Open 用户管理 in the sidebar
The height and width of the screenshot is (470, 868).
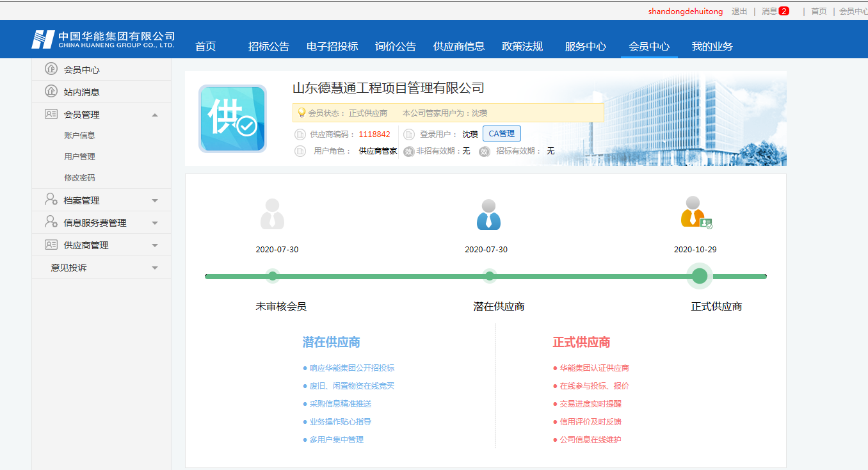[x=79, y=156]
